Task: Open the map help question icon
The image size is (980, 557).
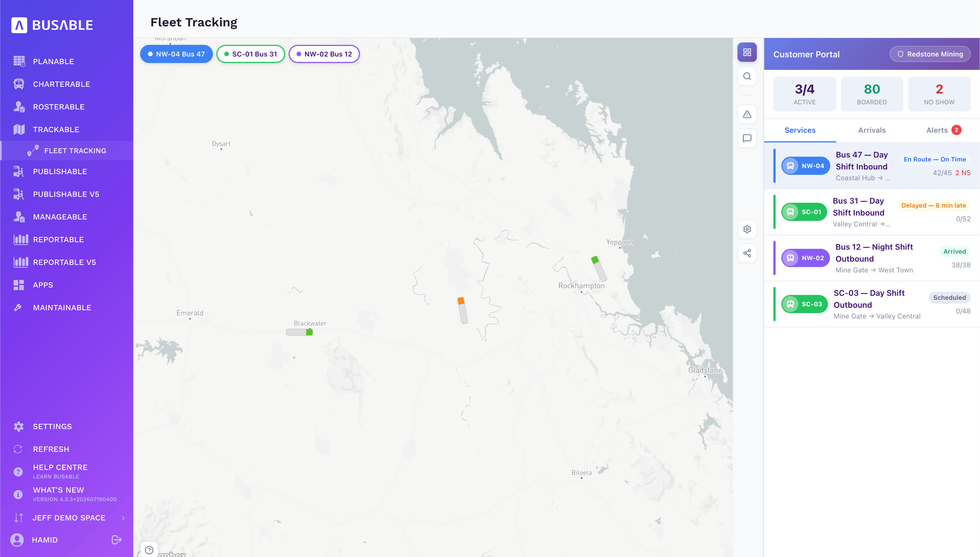Action: (x=149, y=550)
